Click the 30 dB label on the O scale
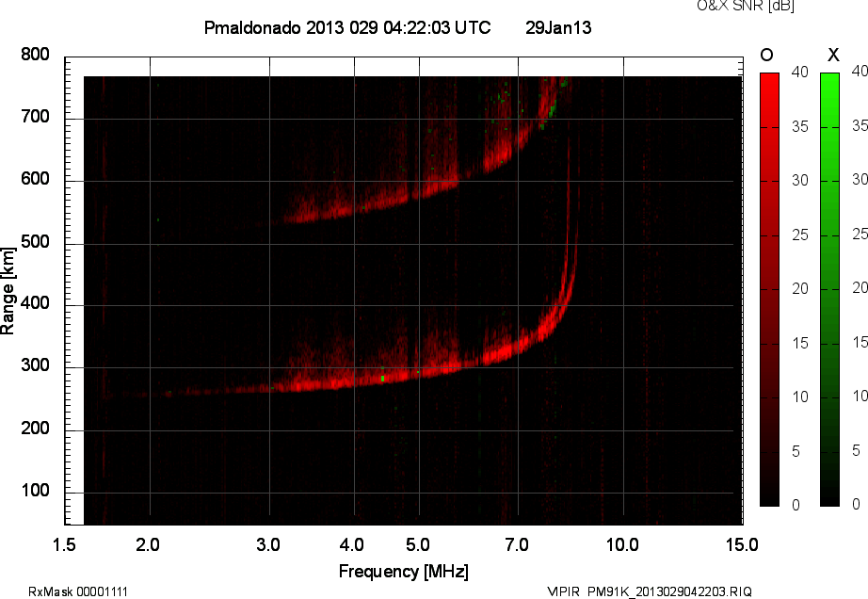 (800, 181)
